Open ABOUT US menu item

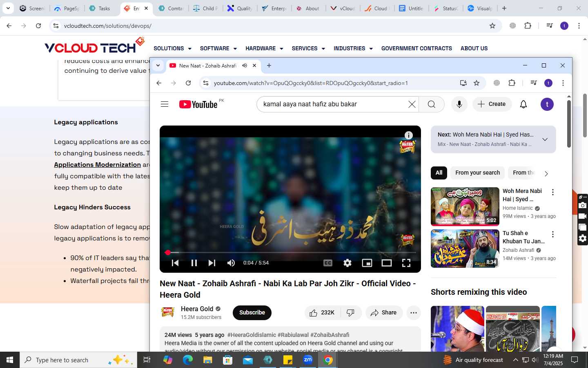pyautogui.click(x=474, y=48)
